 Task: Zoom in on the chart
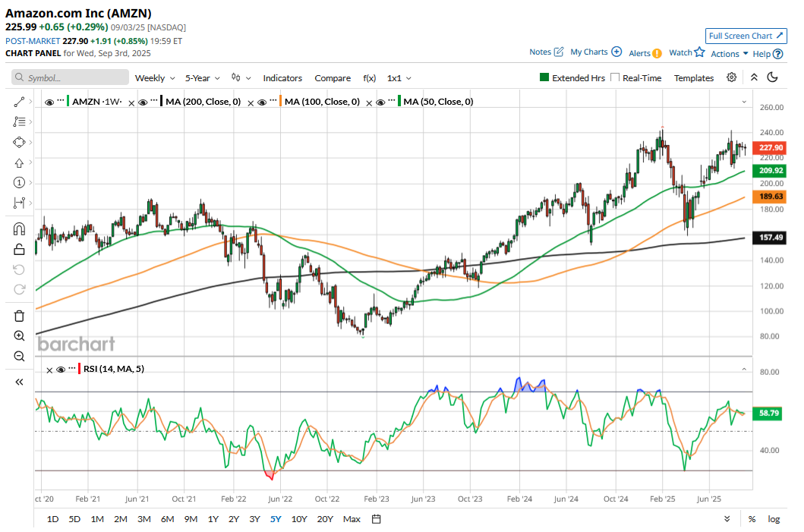[19, 335]
